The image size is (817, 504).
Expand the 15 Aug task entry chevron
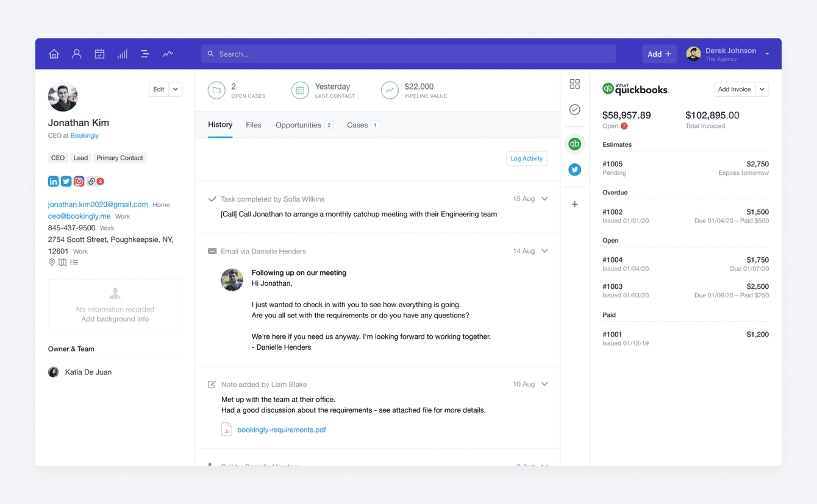(x=544, y=199)
